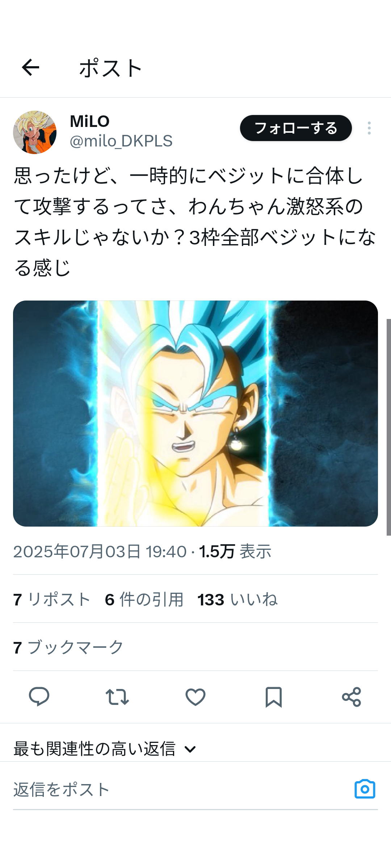Show the 133 いいね likes list
This screenshot has height=868, width=391.
click(237, 599)
